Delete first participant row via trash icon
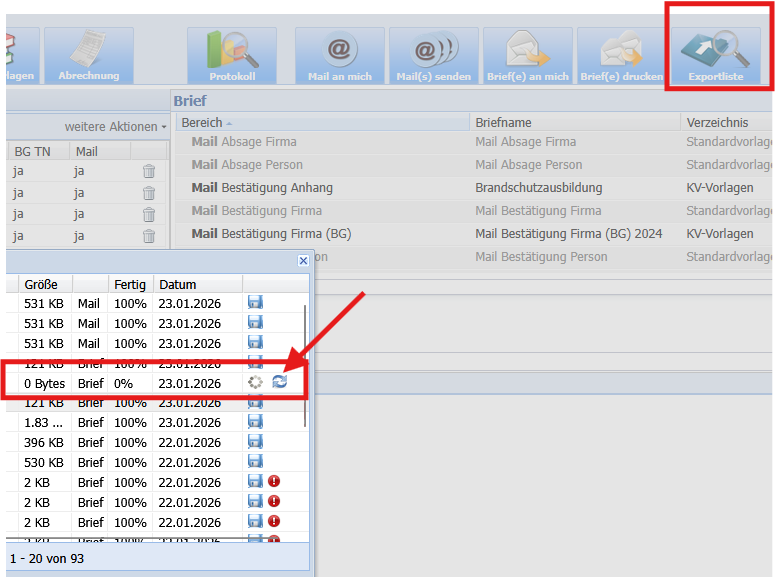This screenshot has width=775, height=577. point(149,171)
